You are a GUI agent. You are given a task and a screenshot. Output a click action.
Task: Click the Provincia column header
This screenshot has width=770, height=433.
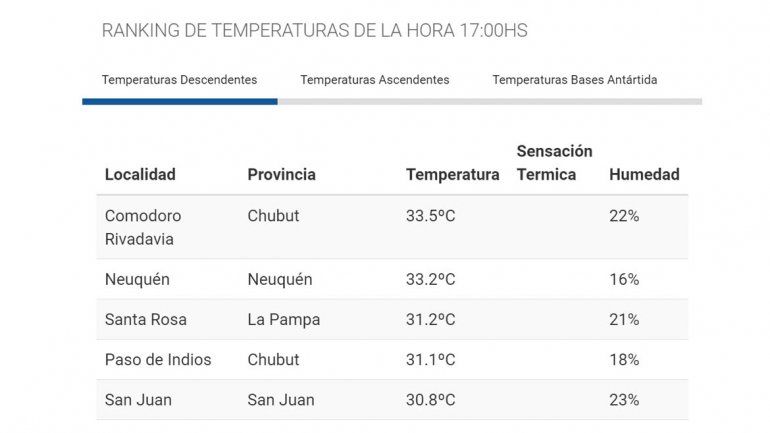281,174
